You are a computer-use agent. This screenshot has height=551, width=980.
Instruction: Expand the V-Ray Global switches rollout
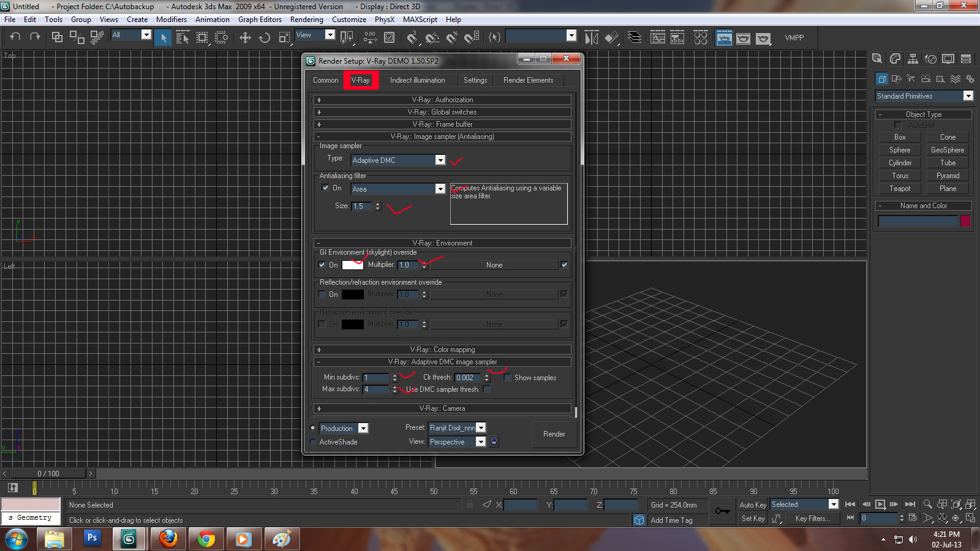pos(442,112)
